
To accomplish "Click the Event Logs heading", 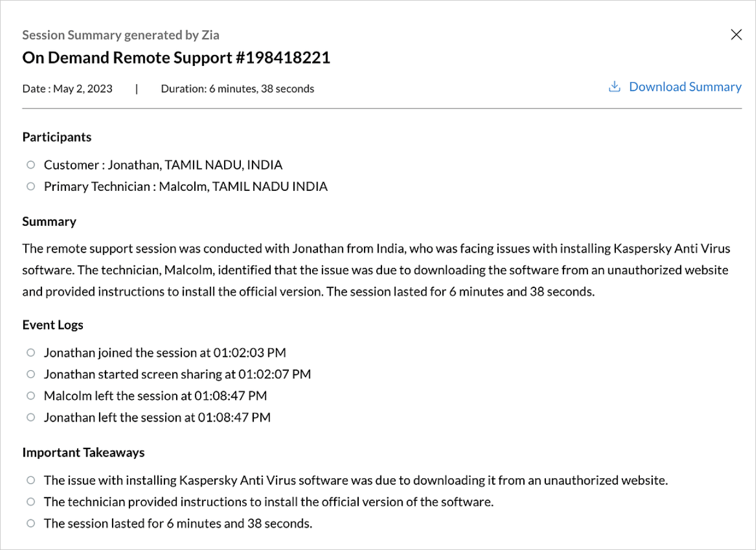I will (x=52, y=325).
